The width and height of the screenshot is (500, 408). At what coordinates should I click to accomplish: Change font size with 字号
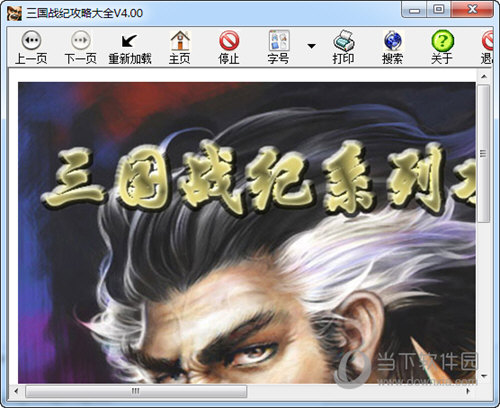(279, 47)
